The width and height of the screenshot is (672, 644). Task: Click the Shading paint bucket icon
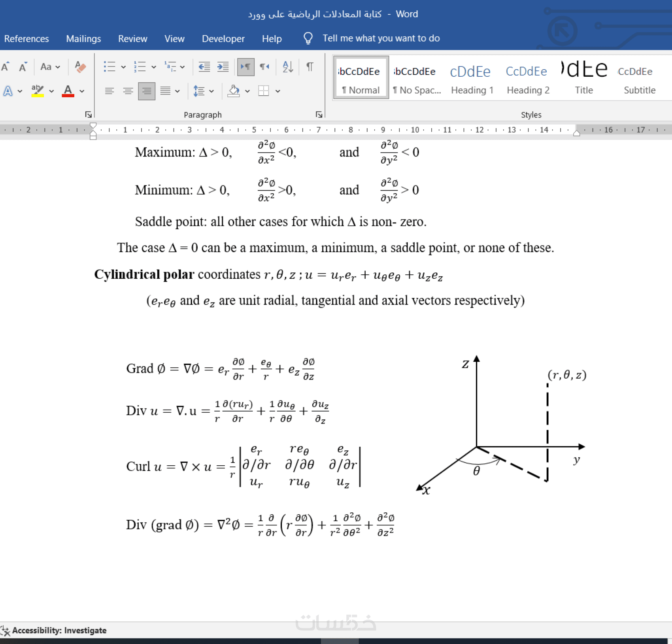point(234,91)
